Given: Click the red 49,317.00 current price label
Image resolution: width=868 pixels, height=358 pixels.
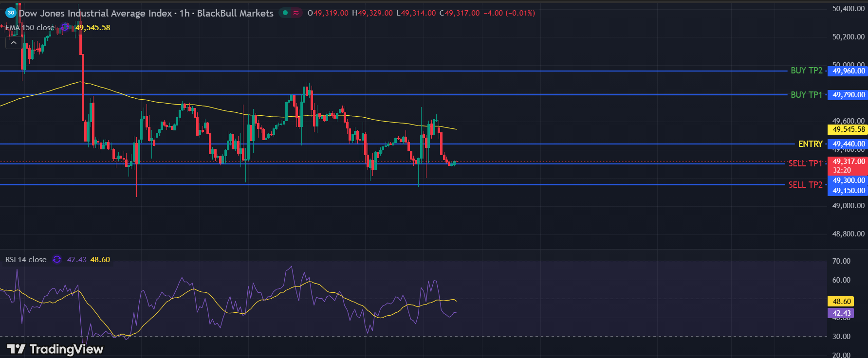Looking at the screenshot, I should (x=848, y=161).
